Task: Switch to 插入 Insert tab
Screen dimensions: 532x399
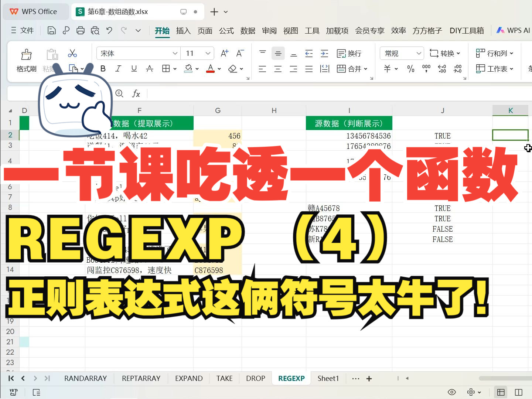Action: click(x=183, y=31)
